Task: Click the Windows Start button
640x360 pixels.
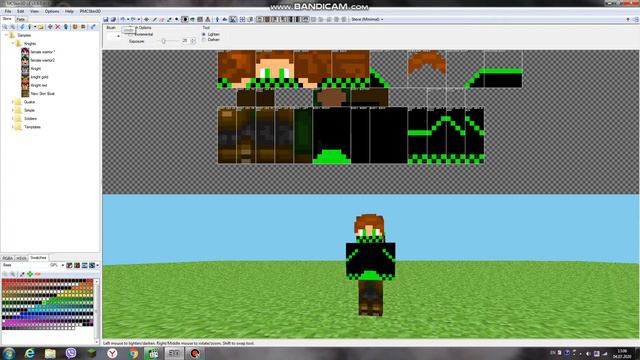Action: [9, 353]
